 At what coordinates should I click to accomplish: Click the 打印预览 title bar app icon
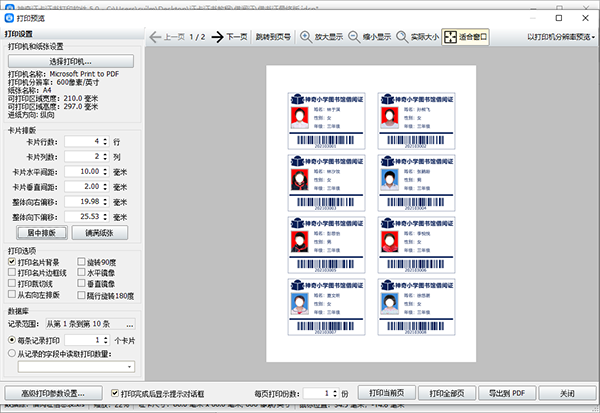(x=9, y=18)
